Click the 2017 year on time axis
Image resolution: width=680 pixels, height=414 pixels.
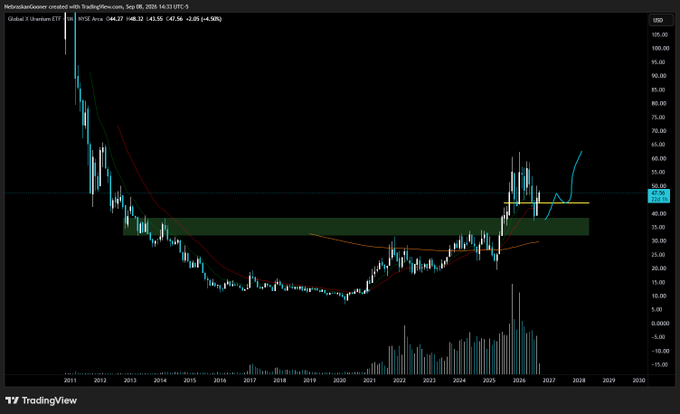pyautogui.click(x=250, y=380)
